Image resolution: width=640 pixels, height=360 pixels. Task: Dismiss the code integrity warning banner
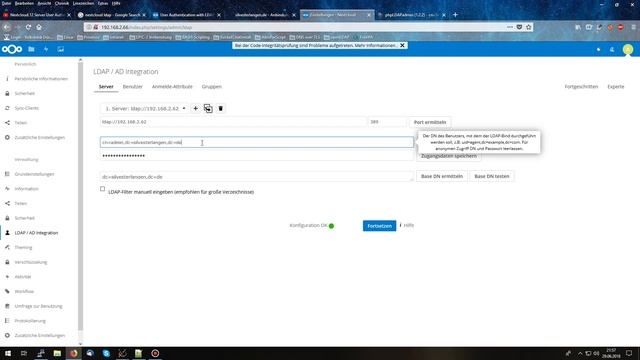(402, 45)
